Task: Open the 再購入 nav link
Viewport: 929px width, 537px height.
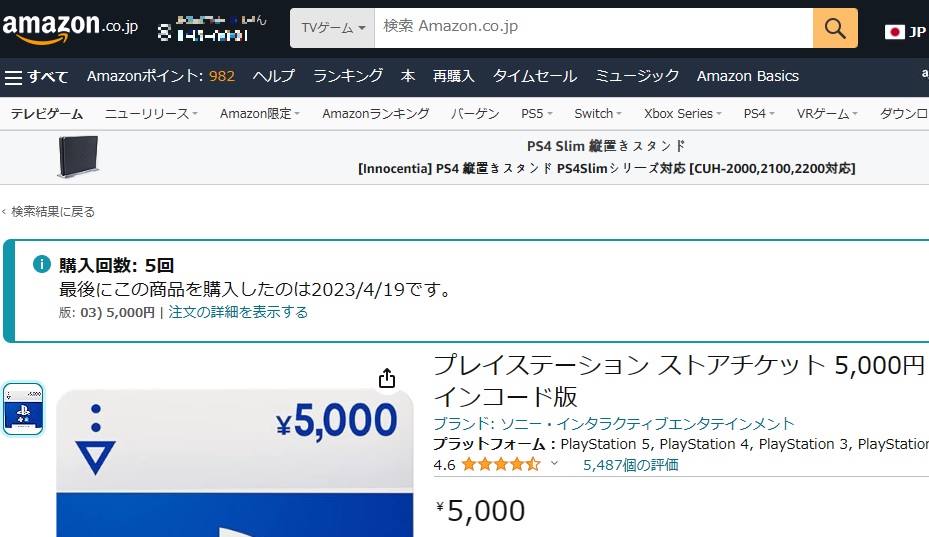Action: (x=453, y=76)
